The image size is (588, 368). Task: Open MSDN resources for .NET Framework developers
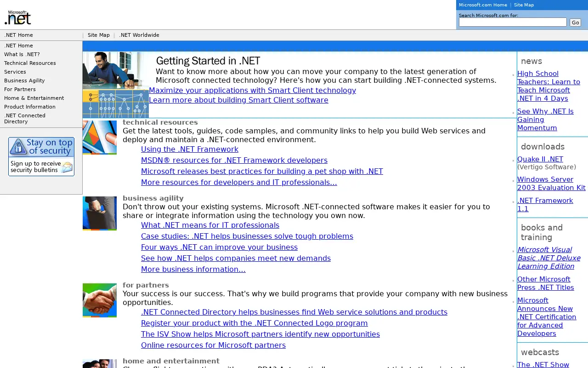[234, 160]
